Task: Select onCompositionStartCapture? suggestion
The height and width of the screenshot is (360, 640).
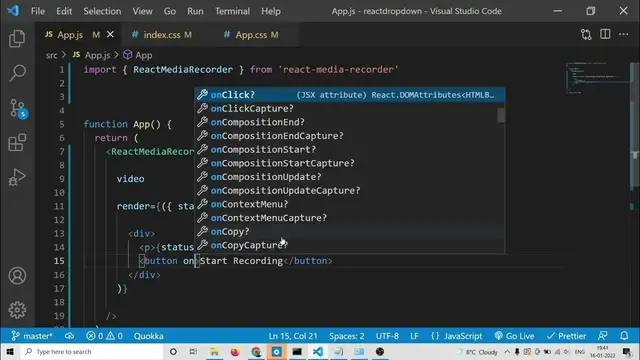Action: (x=349, y=163)
